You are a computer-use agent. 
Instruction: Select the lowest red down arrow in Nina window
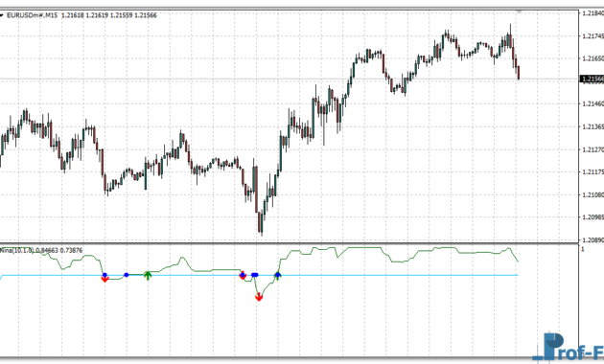(259, 297)
